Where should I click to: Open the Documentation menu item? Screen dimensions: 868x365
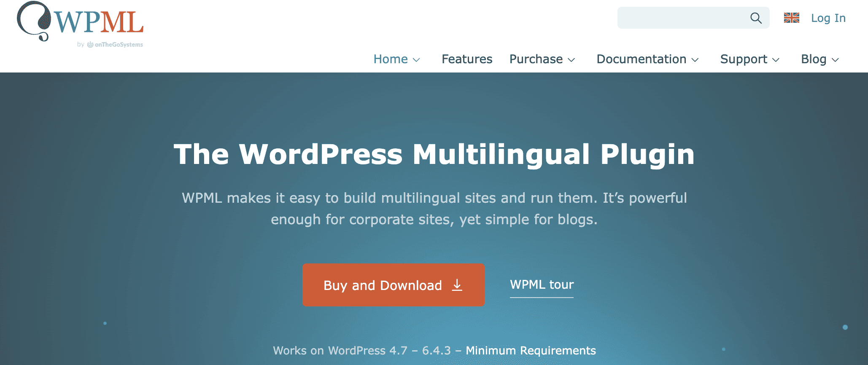642,59
